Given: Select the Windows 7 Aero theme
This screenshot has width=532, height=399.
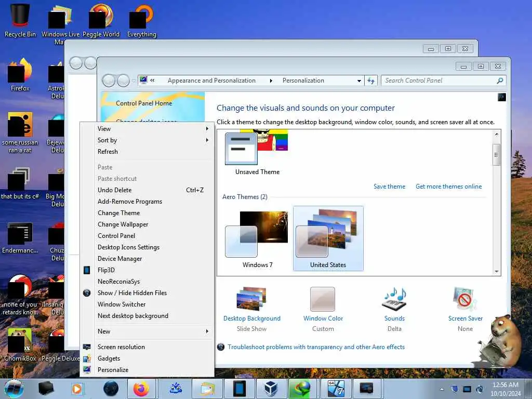Looking at the screenshot, I should pos(257,238).
